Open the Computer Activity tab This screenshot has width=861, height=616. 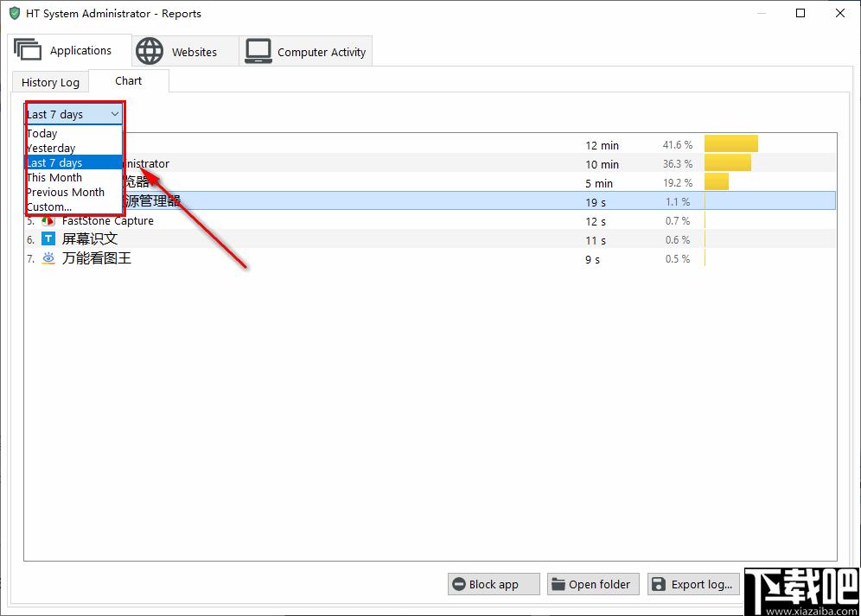tap(306, 52)
